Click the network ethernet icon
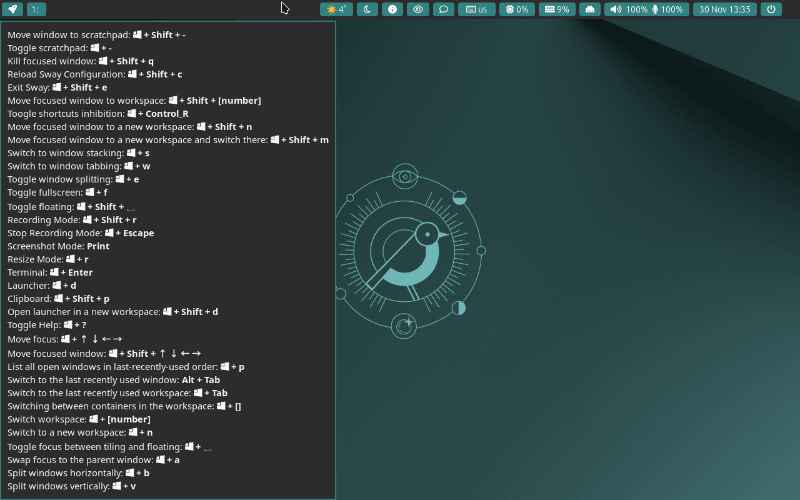 590,9
